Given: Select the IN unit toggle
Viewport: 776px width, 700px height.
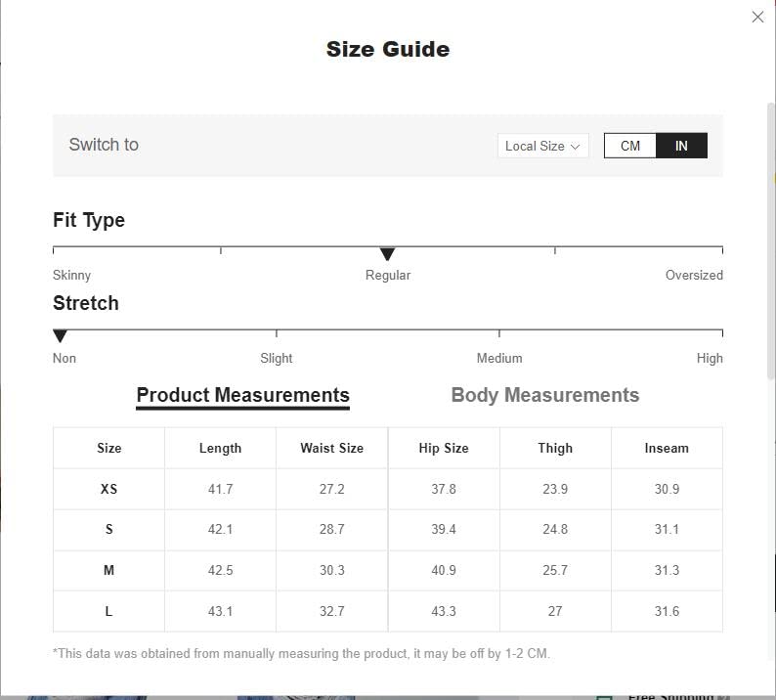Looking at the screenshot, I should [681, 146].
